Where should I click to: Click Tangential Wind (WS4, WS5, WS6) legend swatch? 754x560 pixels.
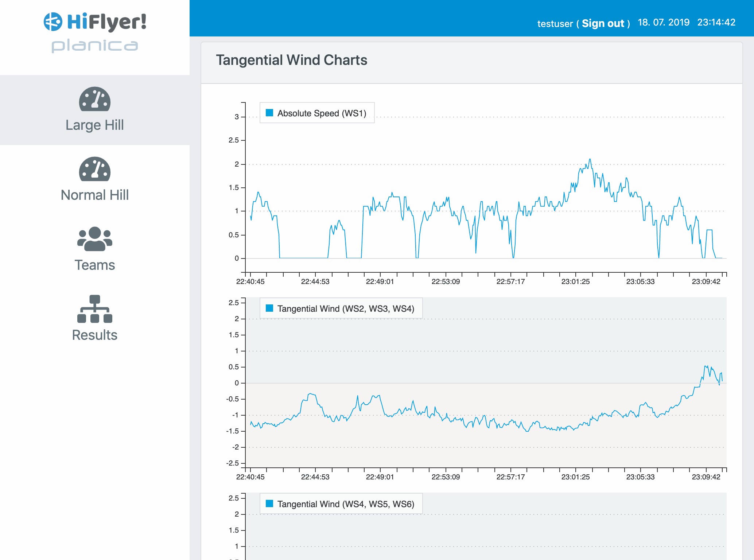click(x=269, y=504)
